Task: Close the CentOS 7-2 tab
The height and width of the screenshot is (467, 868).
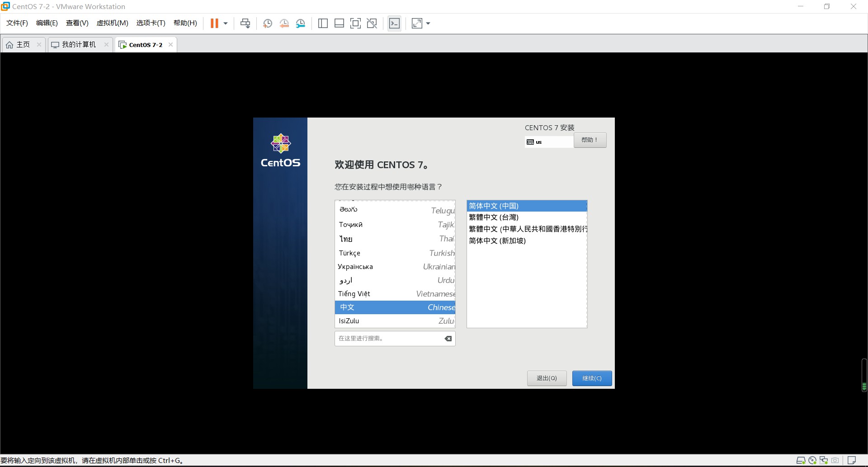Action: pyautogui.click(x=170, y=44)
